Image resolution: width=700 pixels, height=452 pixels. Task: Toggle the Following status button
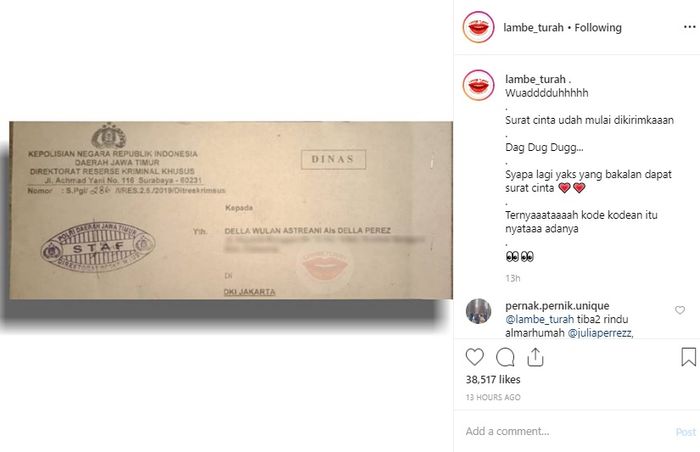pos(598,28)
